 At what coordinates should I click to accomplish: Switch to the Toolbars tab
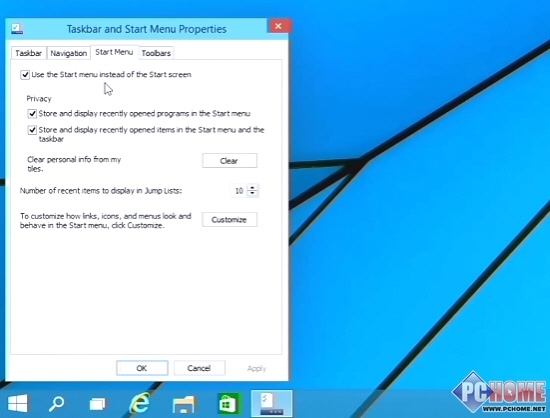[x=156, y=53]
